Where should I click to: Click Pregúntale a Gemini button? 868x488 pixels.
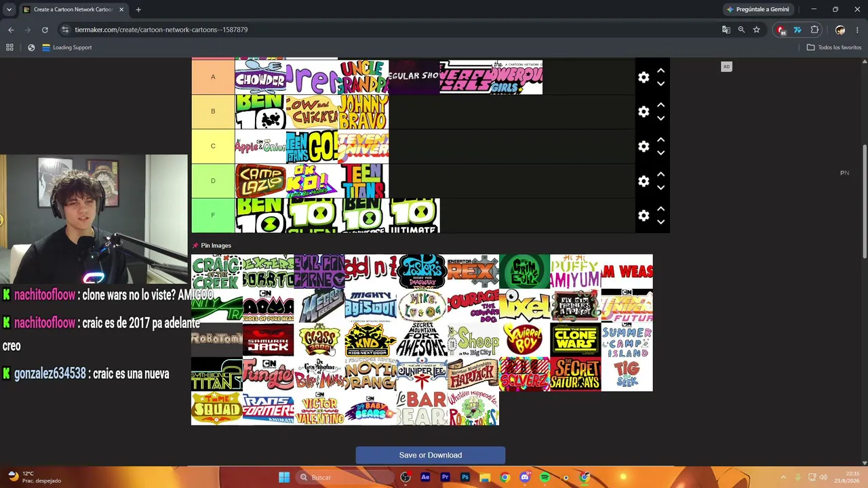pyautogui.click(x=757, y=9)
